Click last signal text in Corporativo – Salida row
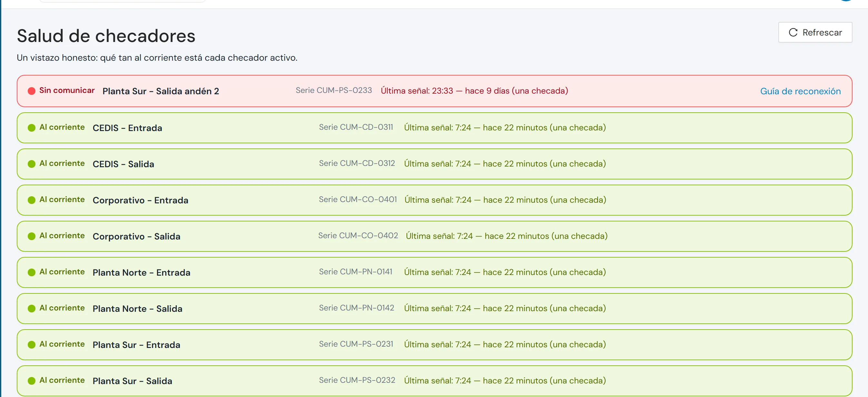This screenshot has height=397, width=868. pyautogui.click(x=507, y=236)
